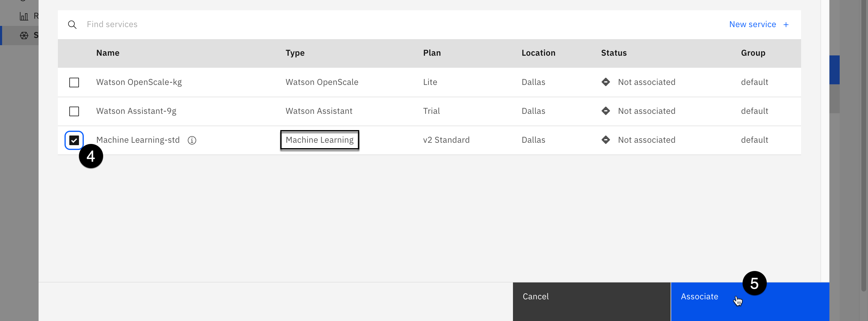
Task: Click Dallas location in Watson Assistant-9g row
Action: coord(533,111)
